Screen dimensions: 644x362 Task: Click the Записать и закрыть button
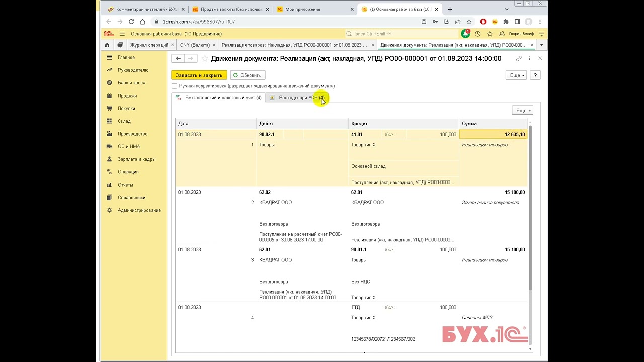(199, 75)
